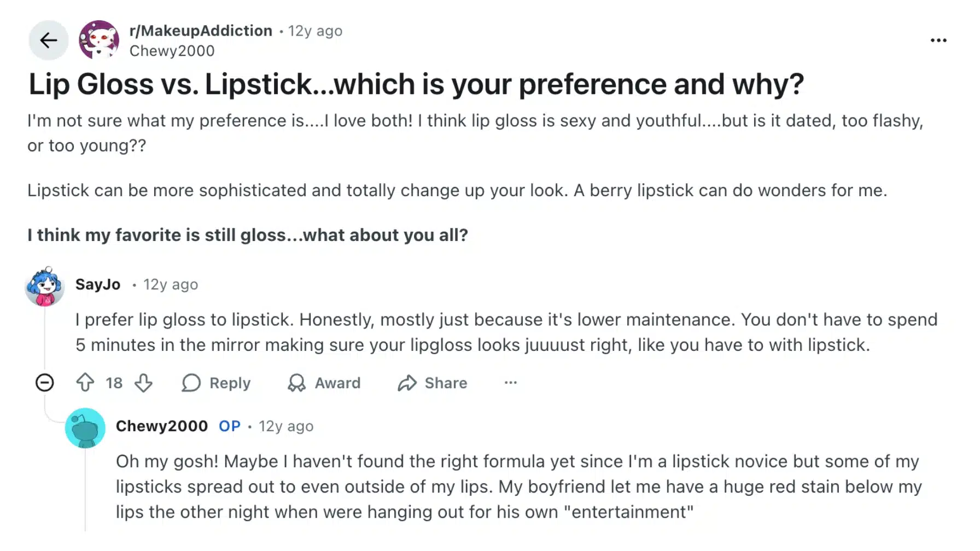This screenshot has height=551, width=980.
Task: Open the Award icon on SayJo's comment
Action: [x=296, y=383]
